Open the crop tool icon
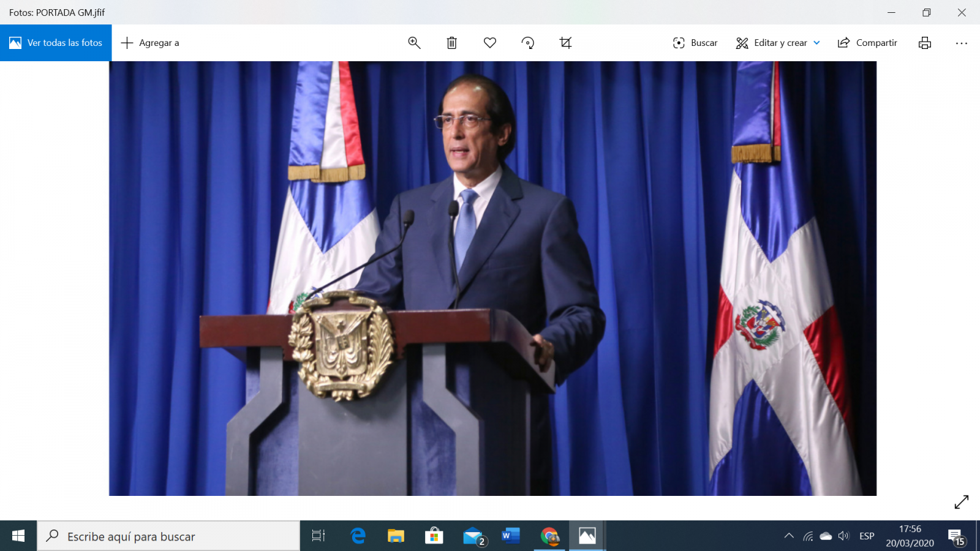 pos(566,43)
